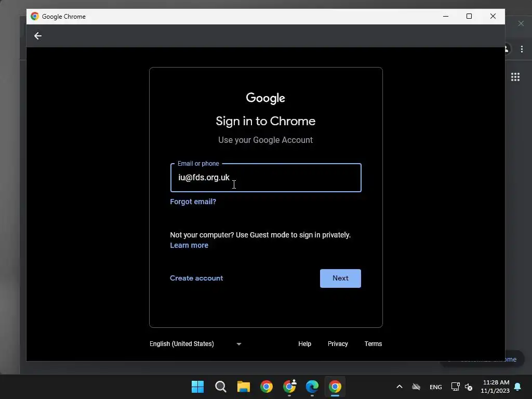Open Windows Search from the taskbar
Image resolution: width=532 pixels, height=399 pixels.
(220, 387)
